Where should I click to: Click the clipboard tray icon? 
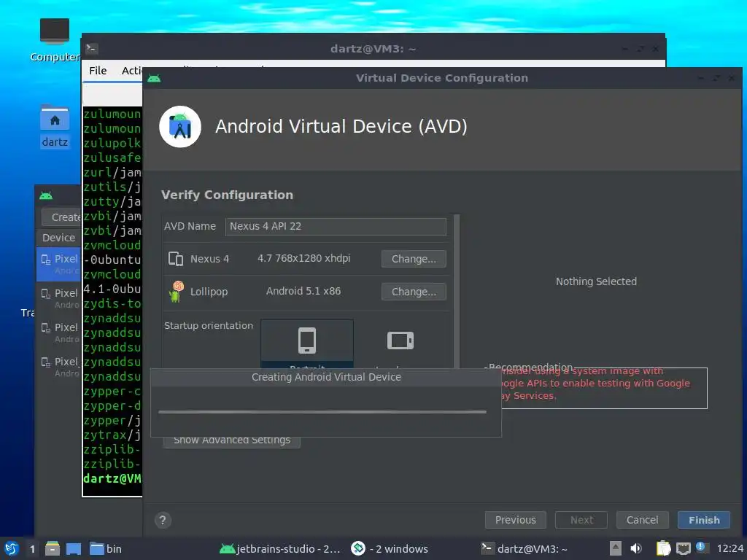coord(663,548)
